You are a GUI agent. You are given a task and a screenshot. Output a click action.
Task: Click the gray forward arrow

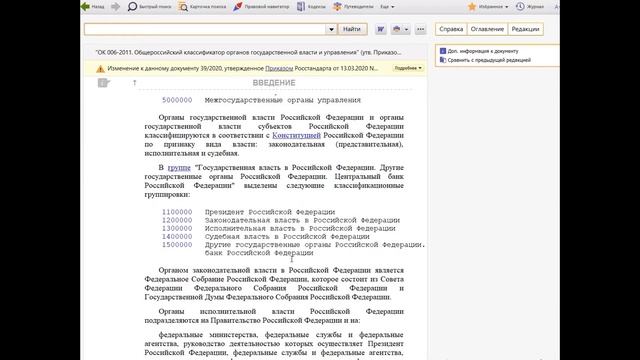point(116,7)
